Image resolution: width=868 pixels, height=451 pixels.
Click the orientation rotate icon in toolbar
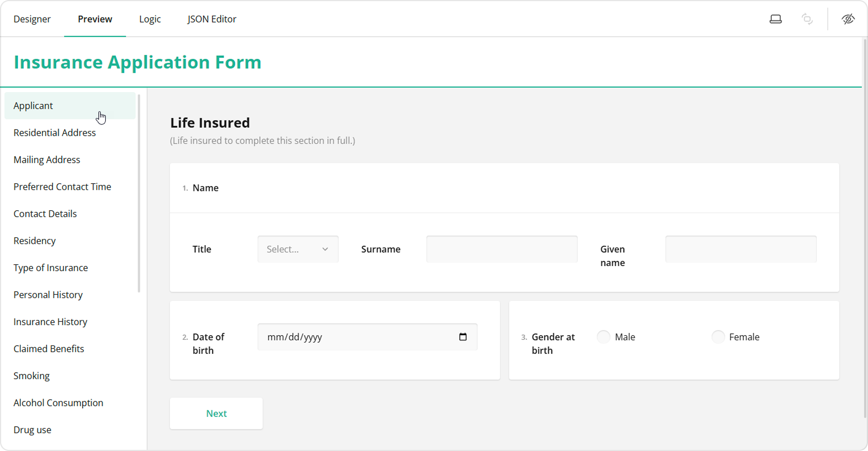[807, 19]
